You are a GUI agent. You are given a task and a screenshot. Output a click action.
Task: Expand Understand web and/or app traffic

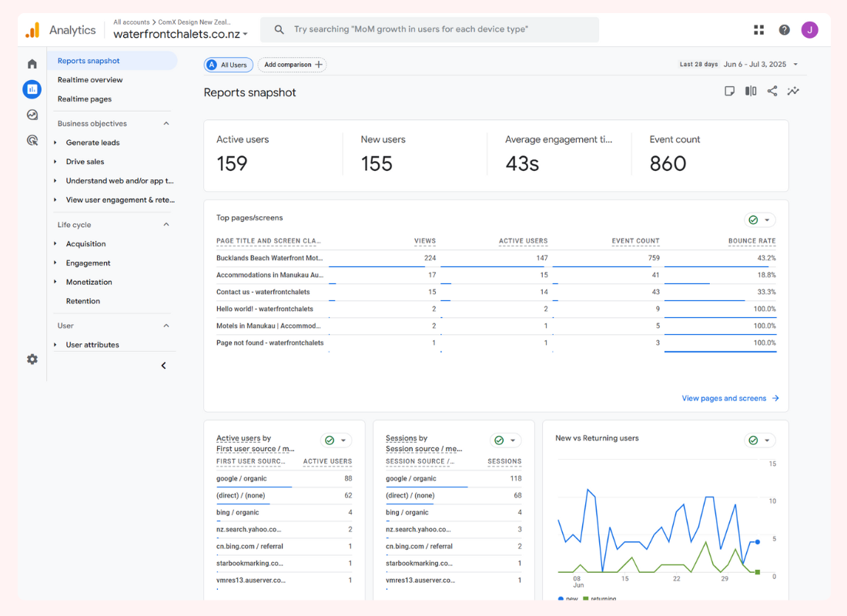point(55,181)
